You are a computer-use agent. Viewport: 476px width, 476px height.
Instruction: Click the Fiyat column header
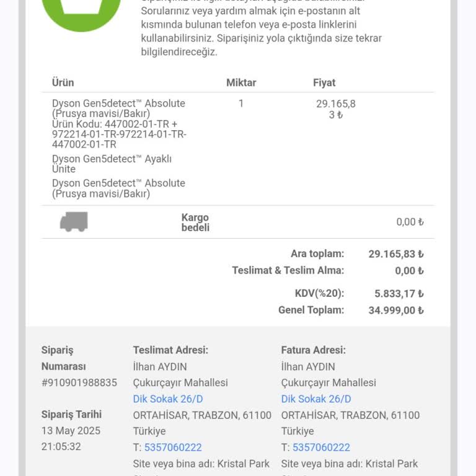click(324, 82)
